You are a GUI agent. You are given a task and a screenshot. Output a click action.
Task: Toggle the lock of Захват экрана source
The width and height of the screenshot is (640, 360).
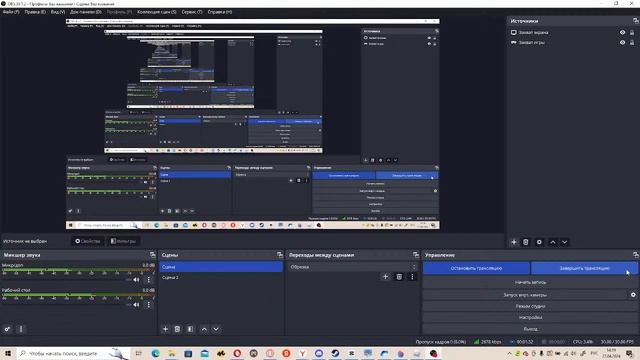point(632,32)
